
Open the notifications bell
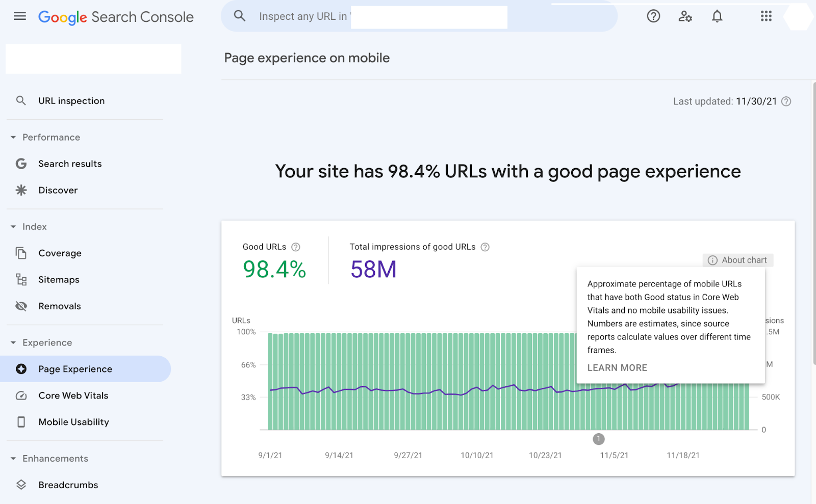point(717,16)
